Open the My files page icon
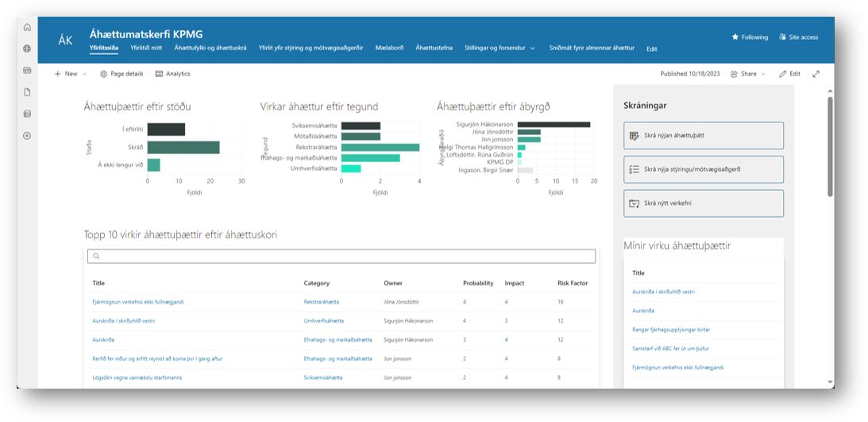 [x=27, y=92]
